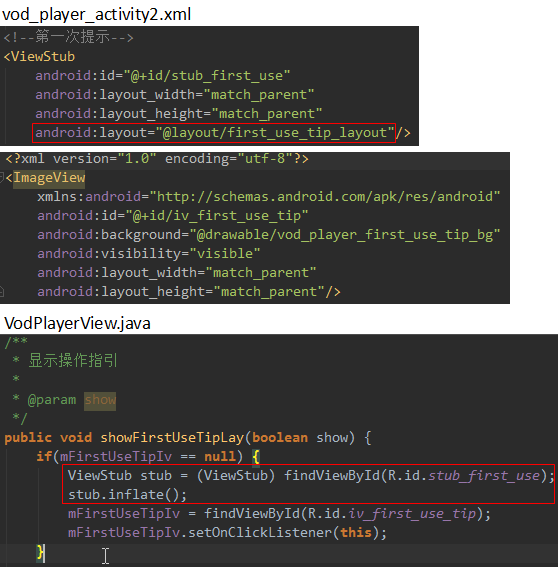Click the '显示操作指引' Javadoc comment
The height and width of the screenshot is (567, 558).
[x=73, y=361]
